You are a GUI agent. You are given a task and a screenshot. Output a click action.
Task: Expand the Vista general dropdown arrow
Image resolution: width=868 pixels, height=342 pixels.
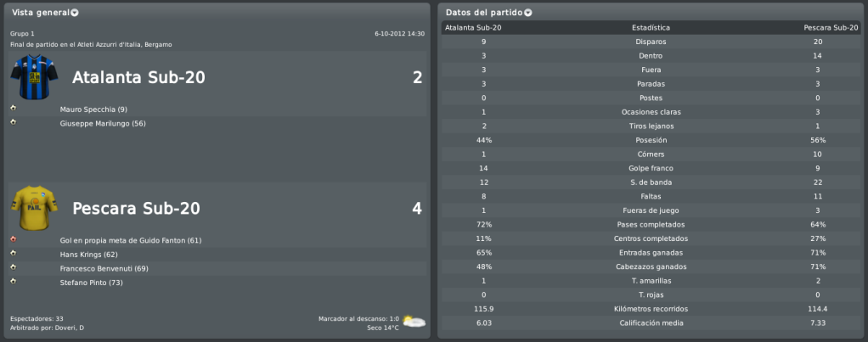coord(75,13)
